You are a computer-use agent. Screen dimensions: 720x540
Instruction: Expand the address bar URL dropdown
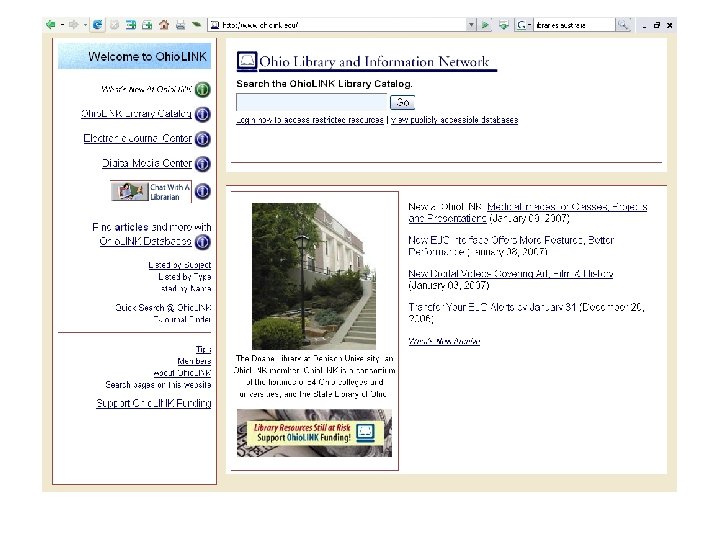point(471,25)
